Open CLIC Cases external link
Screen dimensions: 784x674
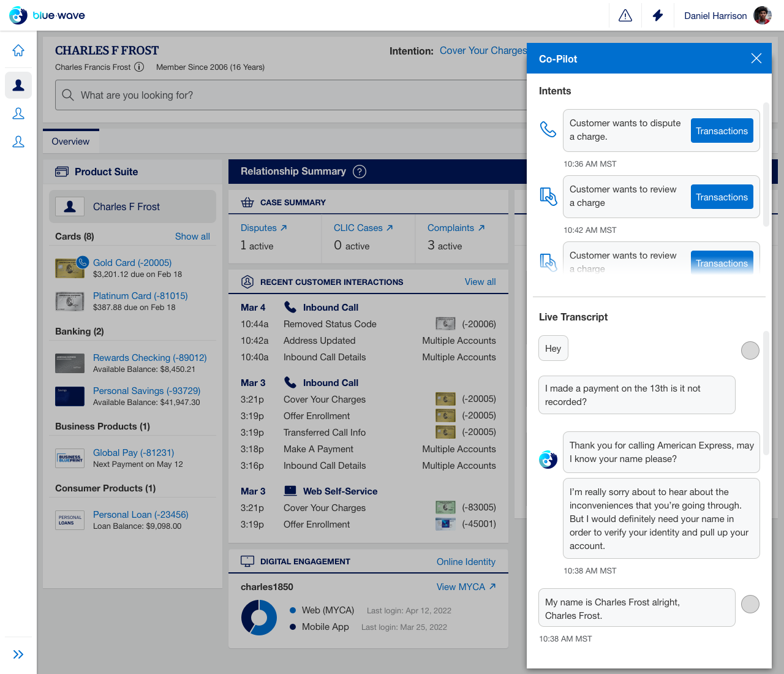364,228
